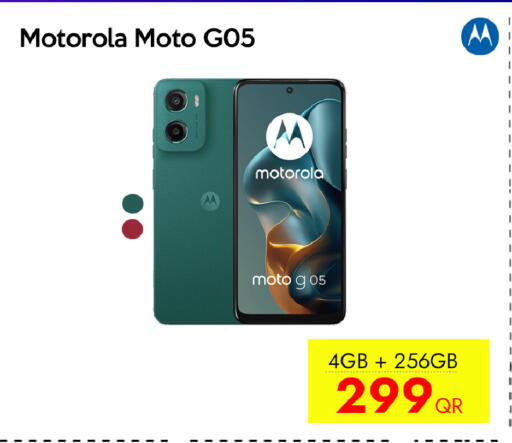
Task: Click the red 299 price
Action: click(384, 395)
